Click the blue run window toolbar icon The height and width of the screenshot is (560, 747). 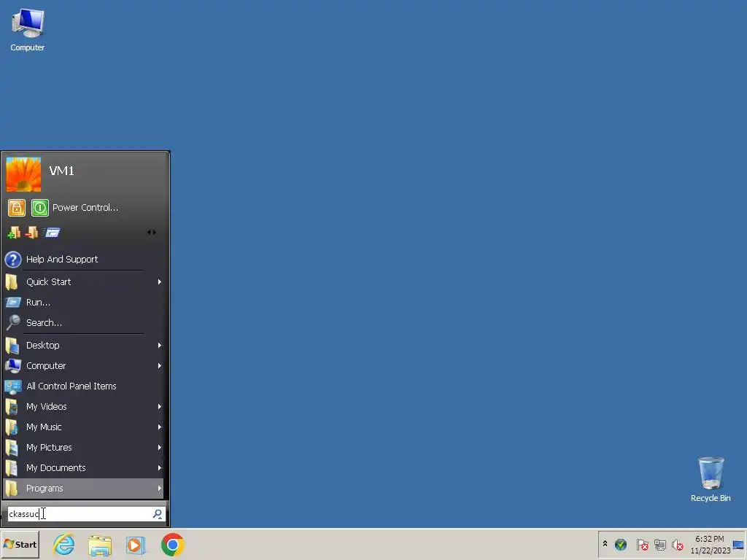[x=52, y=233]
